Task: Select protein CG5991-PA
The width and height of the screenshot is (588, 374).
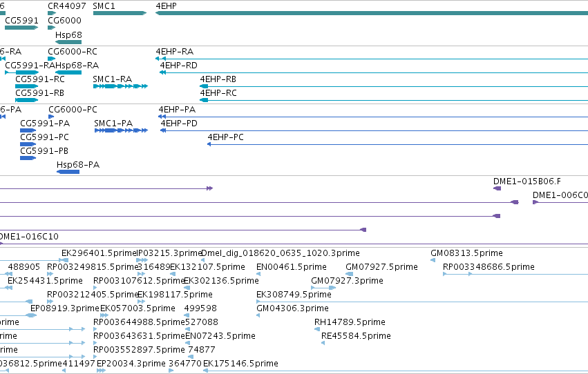Action: (28, 130)
